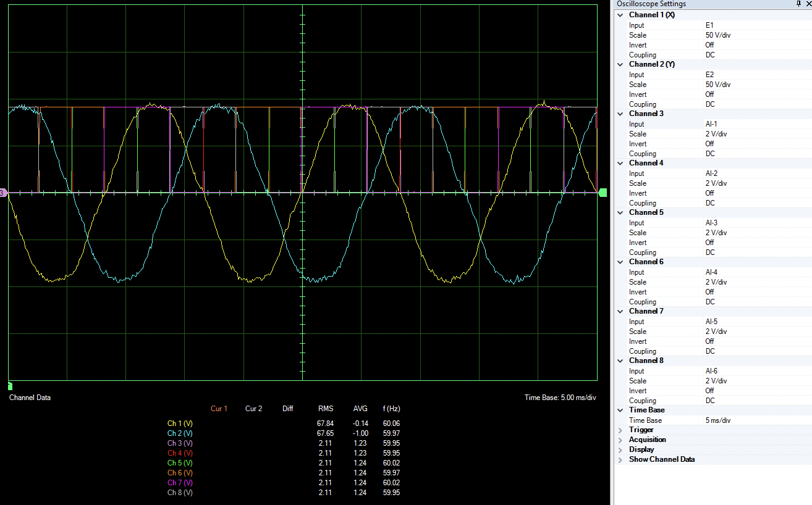Expand the Trigger section
This screenshot has width=812, height=505.
pyautogui.click(x=620, y=430)
